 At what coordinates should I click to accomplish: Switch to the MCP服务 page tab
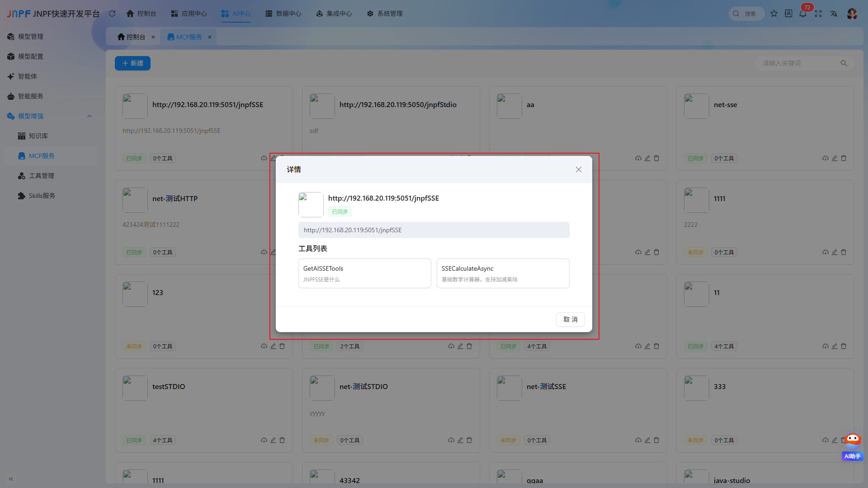pos(184,37)
